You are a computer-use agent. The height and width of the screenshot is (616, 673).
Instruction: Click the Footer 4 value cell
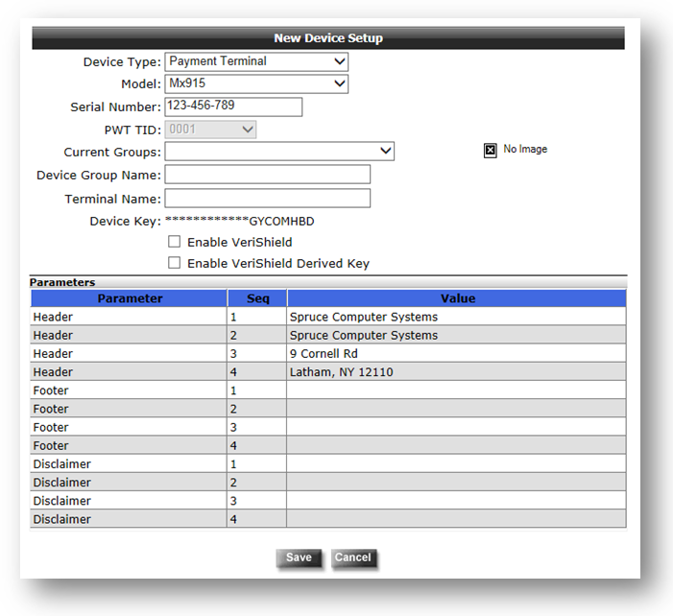(456, 446)
